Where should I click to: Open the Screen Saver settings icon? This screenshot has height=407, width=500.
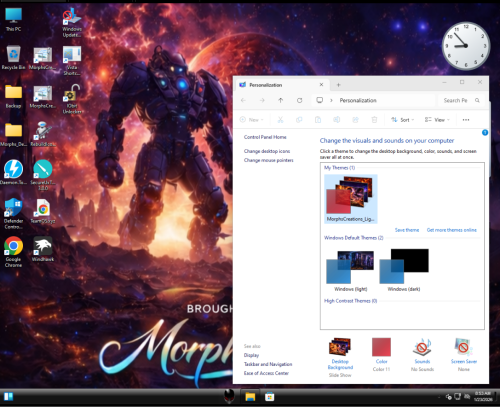(x=464, y=354)
